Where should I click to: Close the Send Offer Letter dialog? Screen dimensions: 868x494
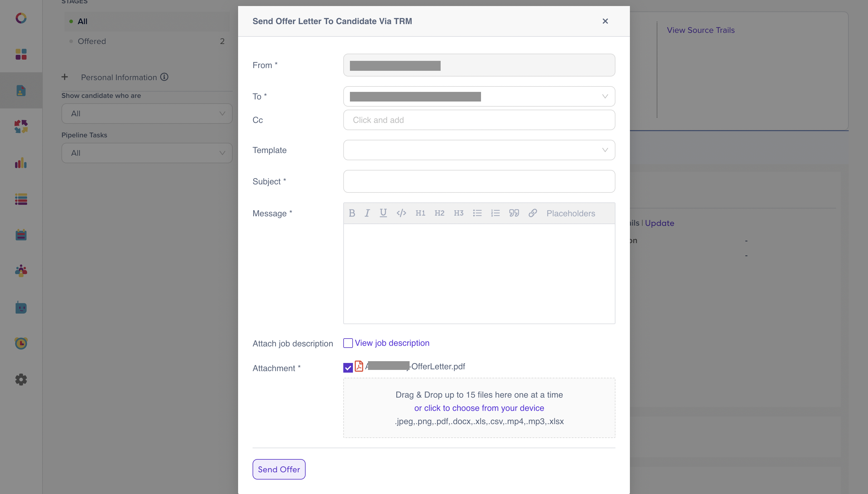605,21
